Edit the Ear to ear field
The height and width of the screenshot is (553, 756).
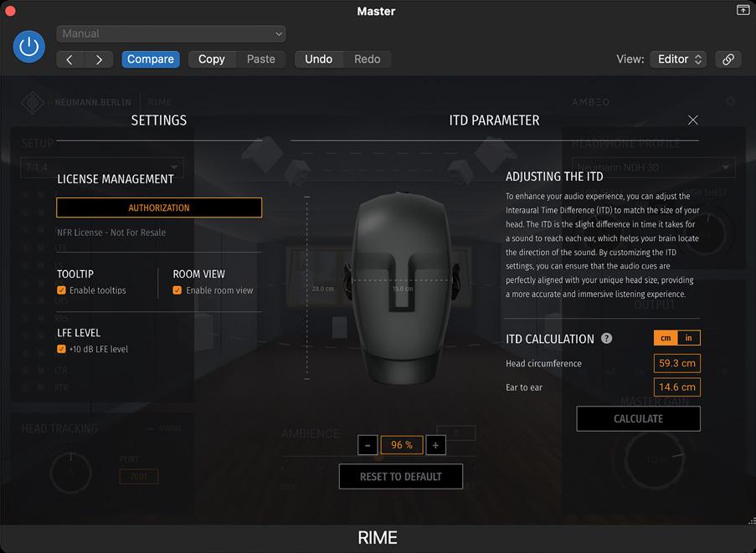click(x=677, y=387)
